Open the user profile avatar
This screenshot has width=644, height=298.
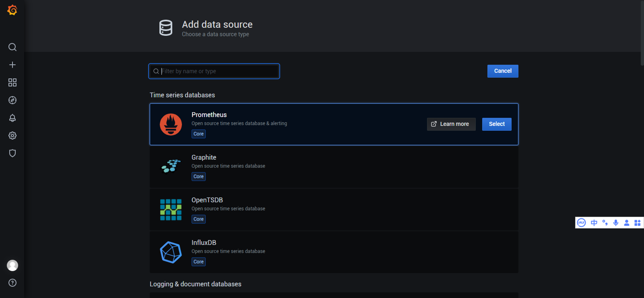click(12, 265)
